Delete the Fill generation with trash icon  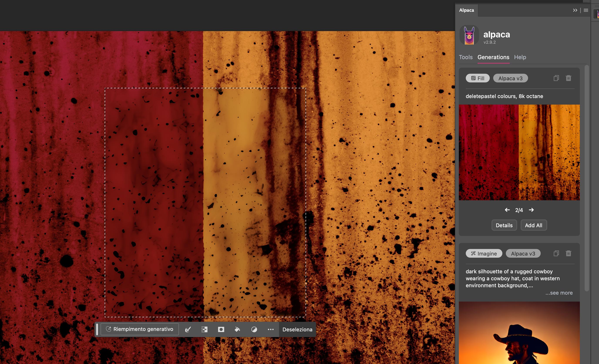point(568,78)
